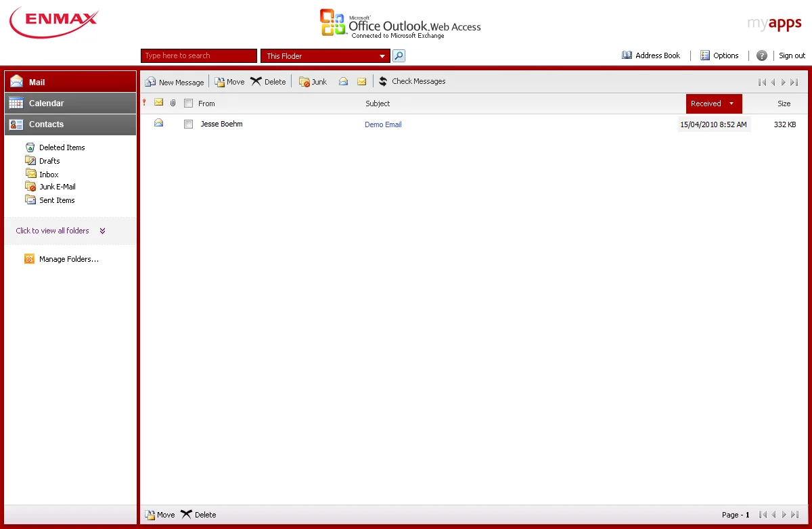
Task: Open the Address Book
Action: [x=651, y=55]
